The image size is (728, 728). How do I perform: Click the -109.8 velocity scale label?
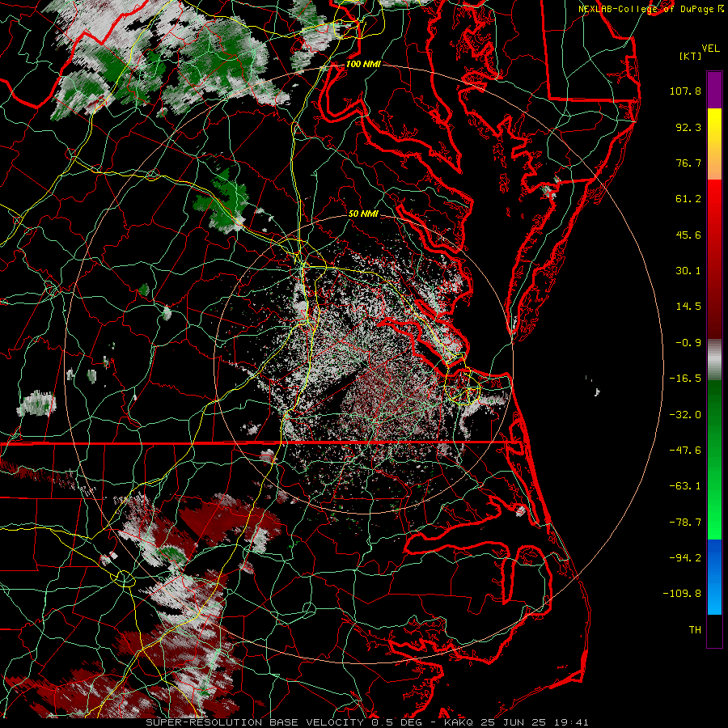[x=682, y=594]
